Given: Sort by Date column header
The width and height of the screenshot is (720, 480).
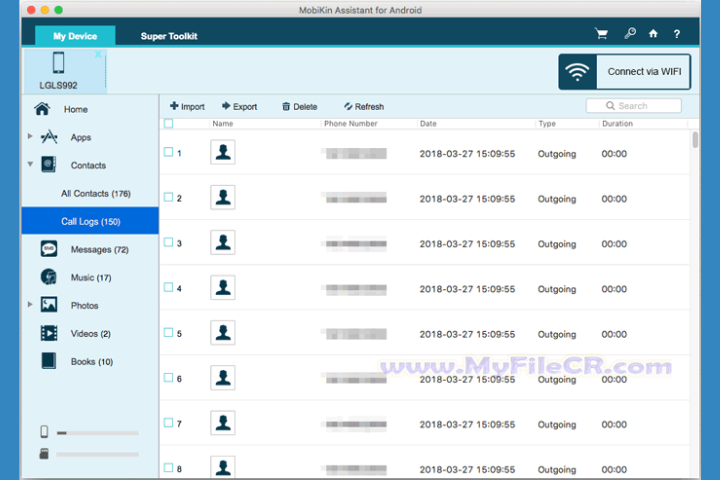Looking at the screenshot, I should point(428,124).
